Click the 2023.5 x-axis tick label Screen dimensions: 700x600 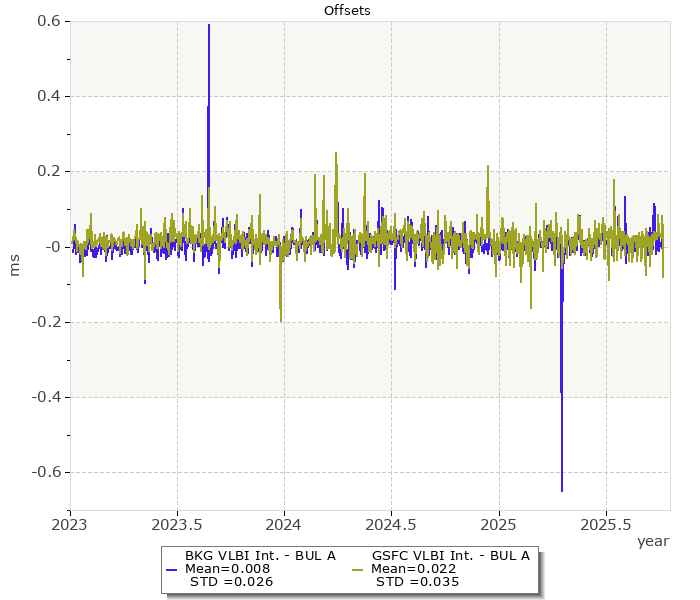[177, 523]
